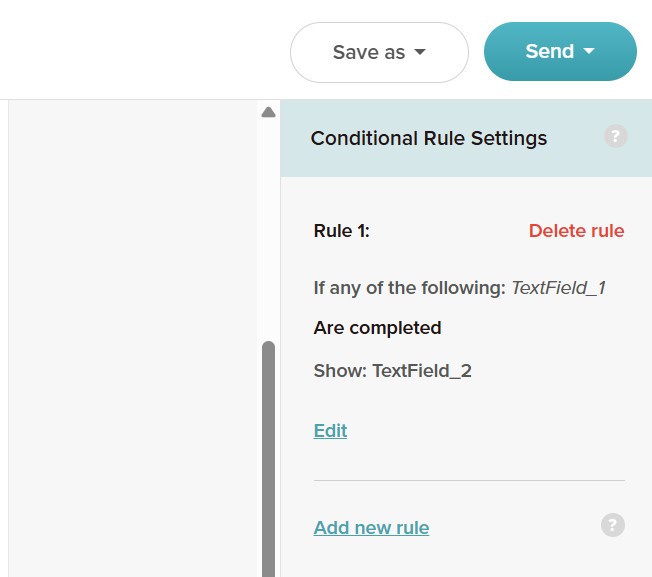Open help for Conditional Rule Settings
The height and width of the screenshot is (577, 652).
point(615,136)
